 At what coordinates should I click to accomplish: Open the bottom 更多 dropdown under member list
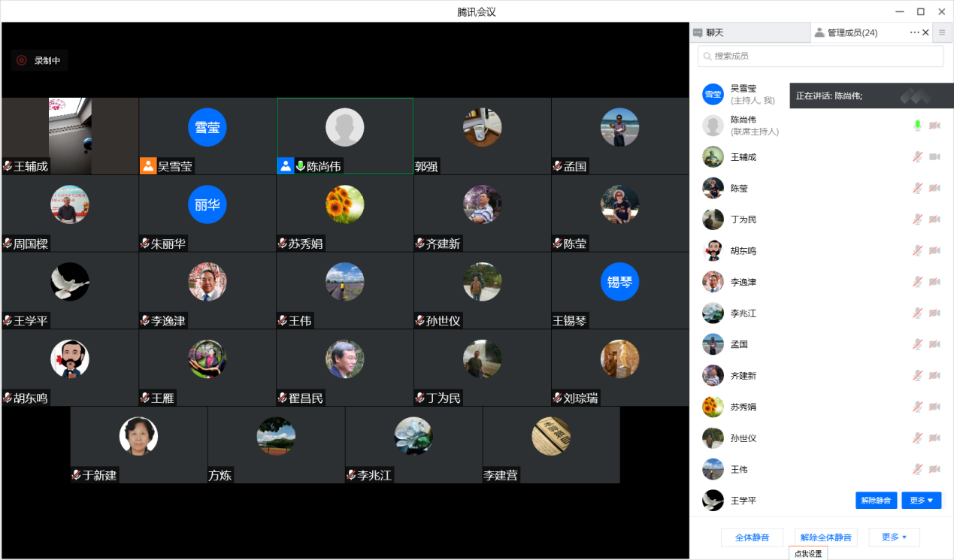[894, 537]
